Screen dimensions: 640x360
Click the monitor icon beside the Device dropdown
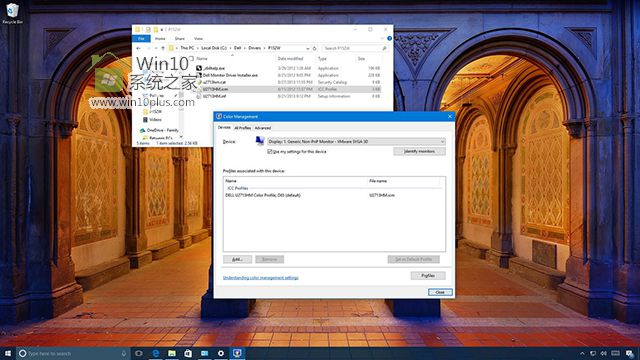click(259, 141)
